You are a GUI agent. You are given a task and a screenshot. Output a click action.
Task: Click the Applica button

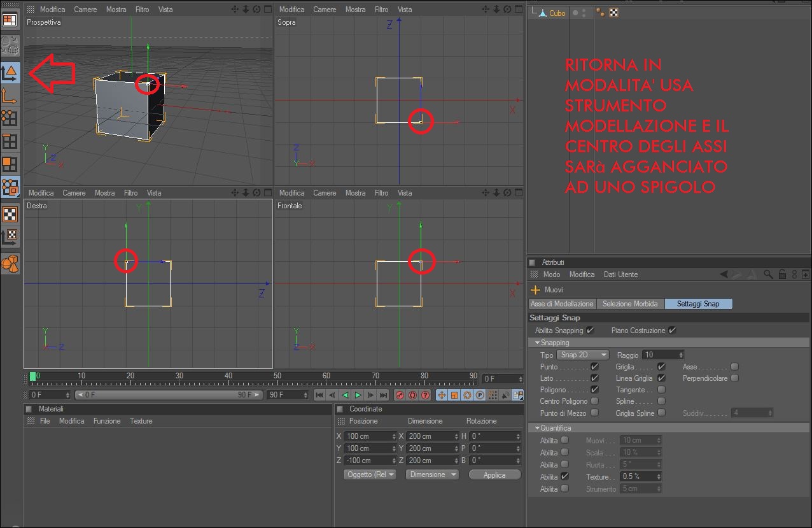[x=494, y=474]
